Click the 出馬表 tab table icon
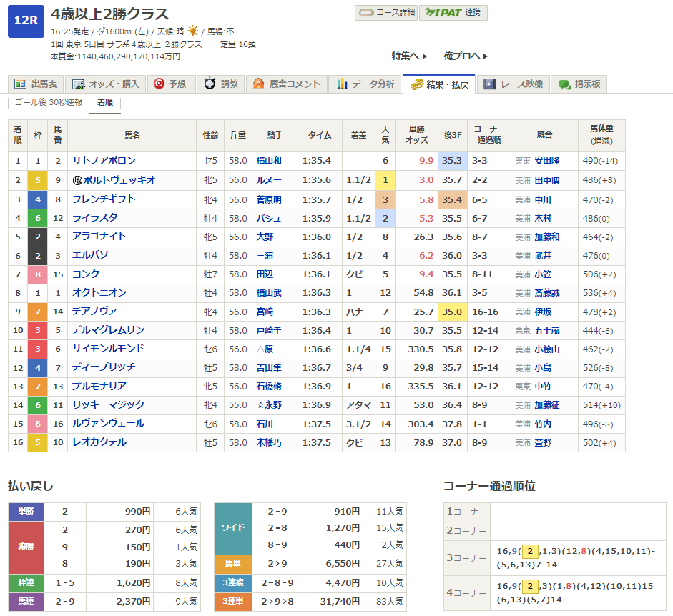This screenshot has width=673, height=616. [20, 84]
